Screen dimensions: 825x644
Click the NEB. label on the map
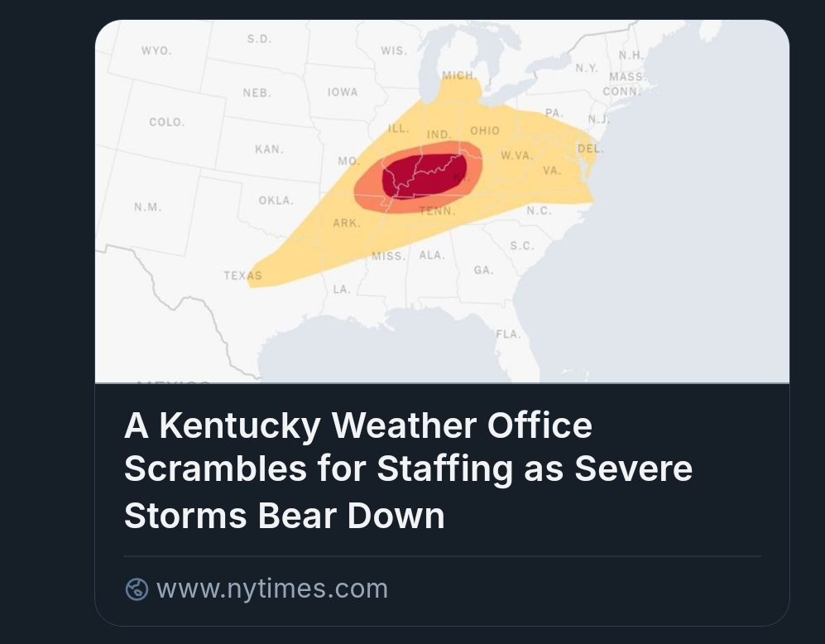(257, 93)
